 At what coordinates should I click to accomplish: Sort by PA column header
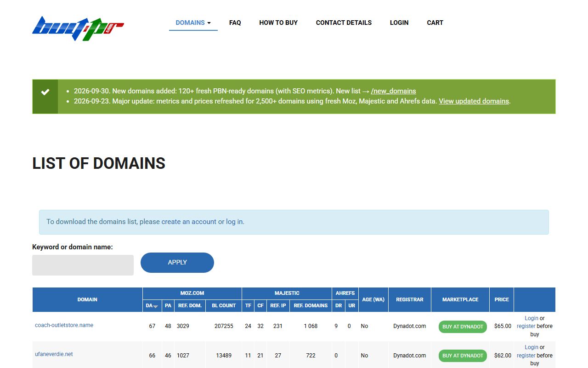[168, 305]
